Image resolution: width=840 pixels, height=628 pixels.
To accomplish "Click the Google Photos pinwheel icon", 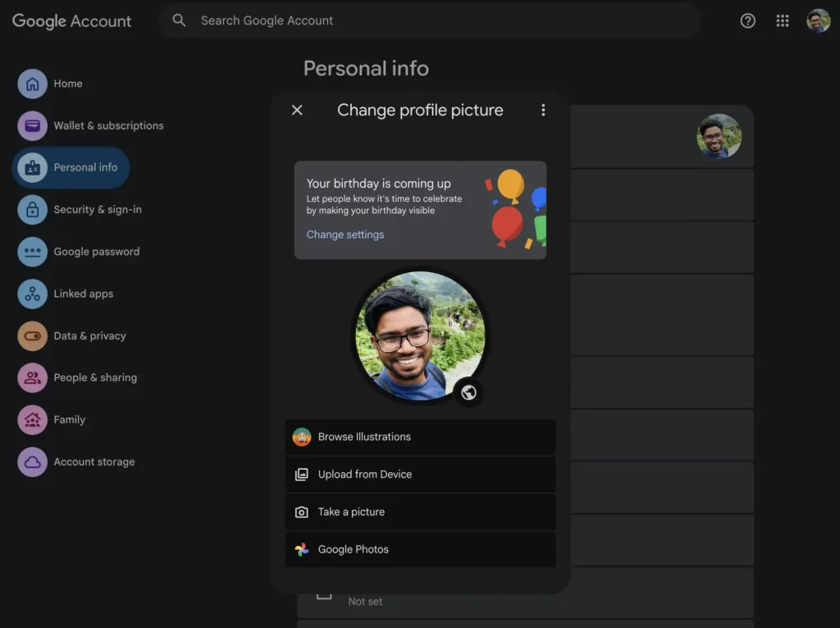I will click(302, 549).
